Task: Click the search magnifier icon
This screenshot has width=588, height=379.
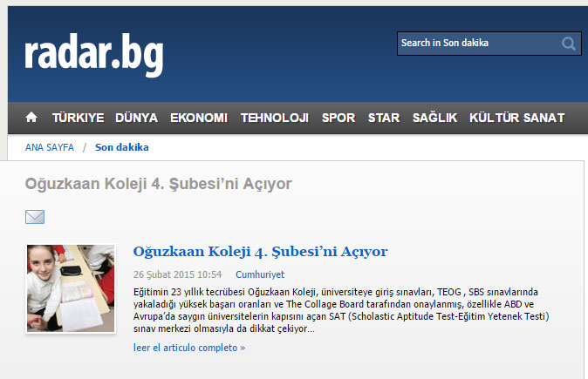Action: click(x=569, y=44)
